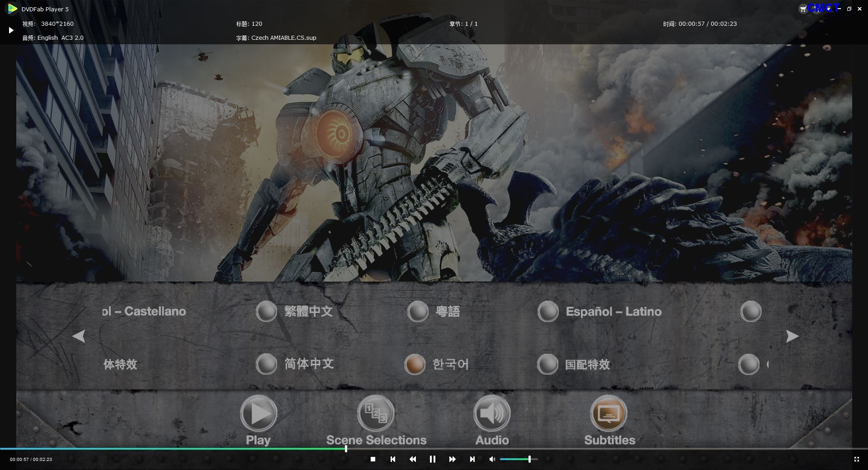Select the Español – Latino subtitle option
The height and width of the screenshot is (470, 868).
coord(599,311)
